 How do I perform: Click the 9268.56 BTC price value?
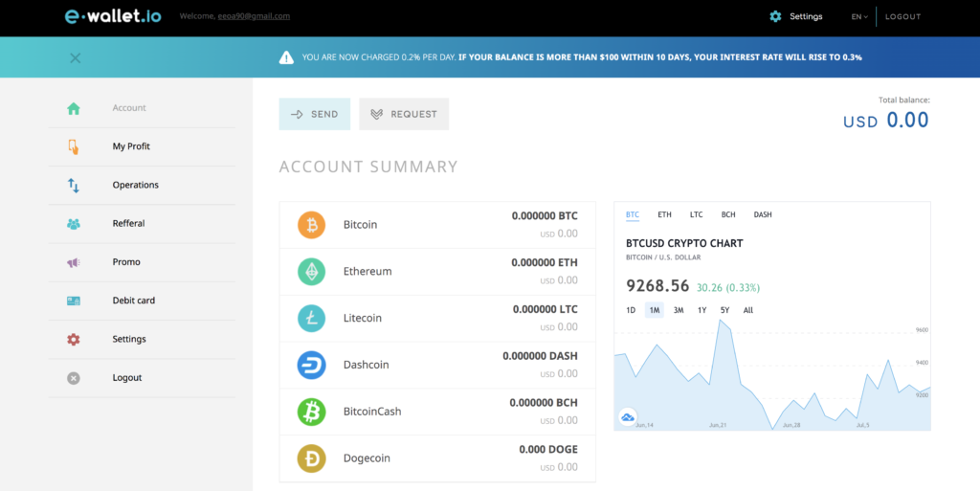coord(657,286)
